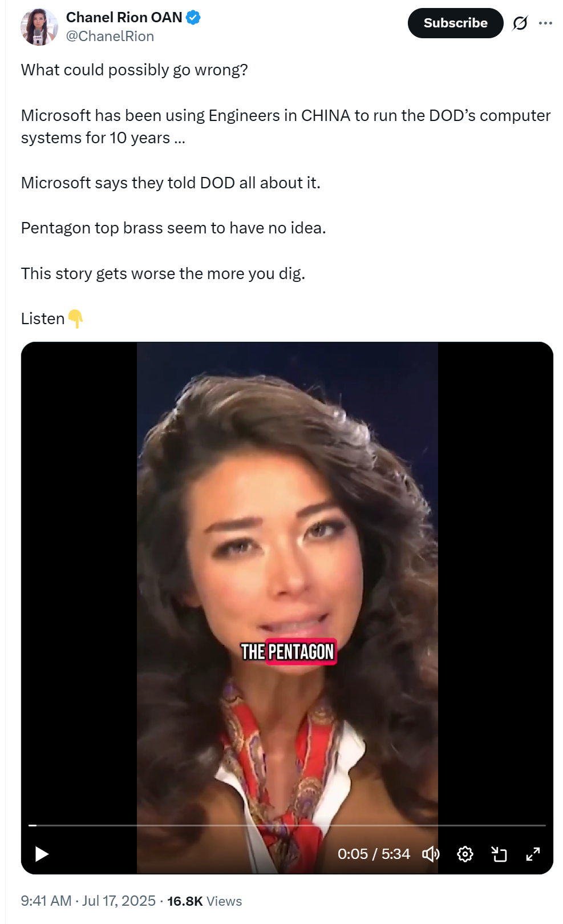This screenshot has height=924, width=563.
Task: Open the picture-in-picture popout icon
Action: click(499, 854)
